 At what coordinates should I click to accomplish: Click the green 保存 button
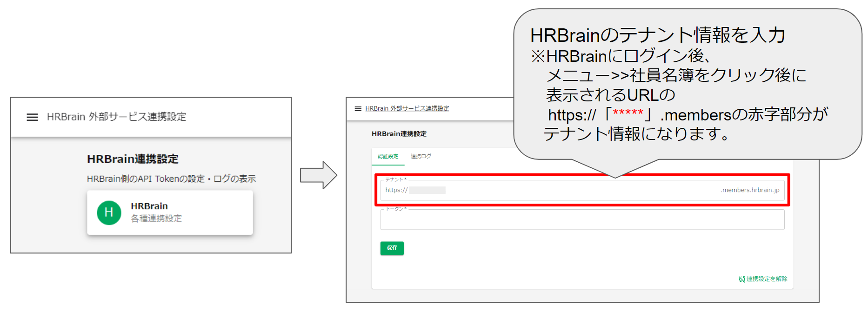pos(392,248)
